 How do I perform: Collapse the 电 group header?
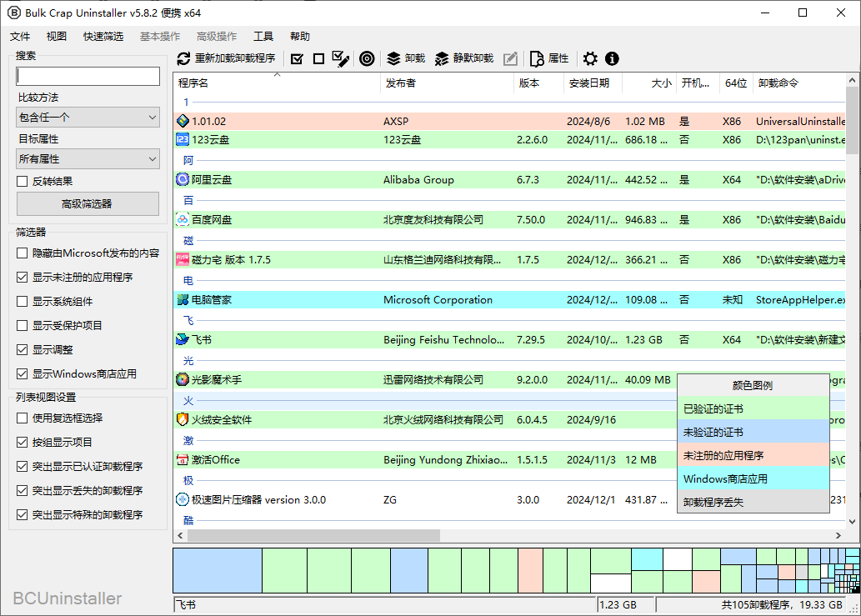pos(188,281)
